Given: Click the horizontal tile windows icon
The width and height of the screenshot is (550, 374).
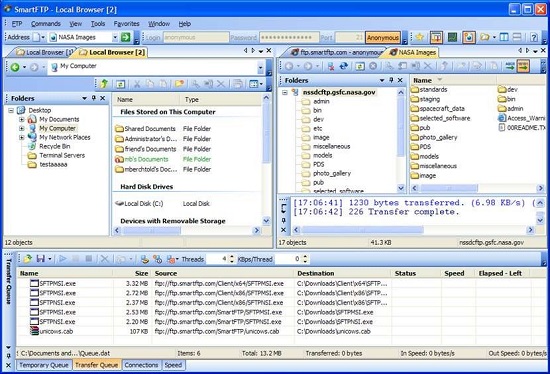Looking at the screenshot, I should pyautogui.click(x=517, y=37).
